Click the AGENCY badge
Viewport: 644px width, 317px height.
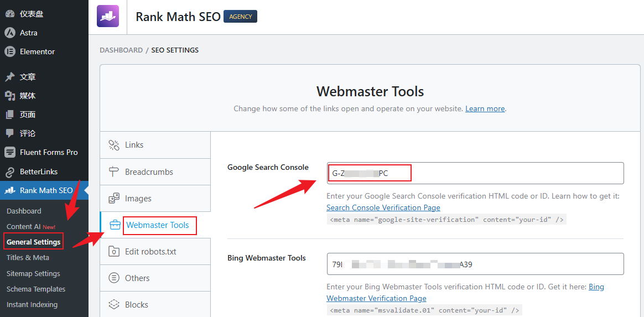(x=240, y=17)
